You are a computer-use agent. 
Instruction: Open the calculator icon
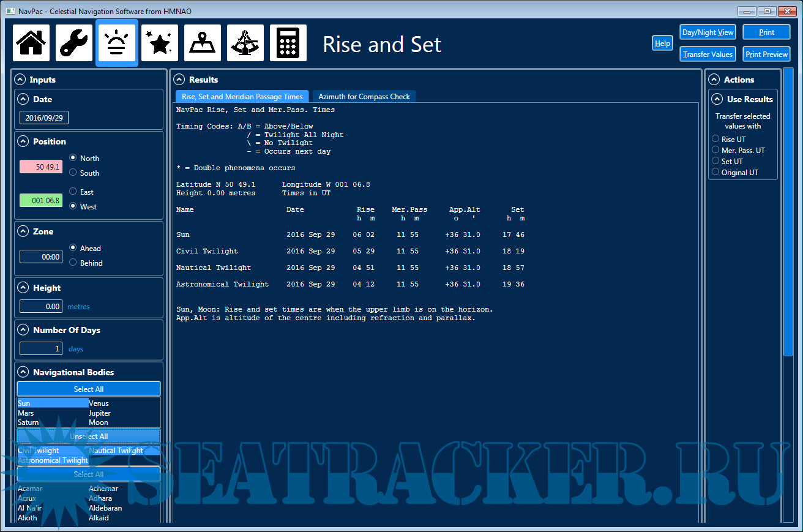pos(288,43)
